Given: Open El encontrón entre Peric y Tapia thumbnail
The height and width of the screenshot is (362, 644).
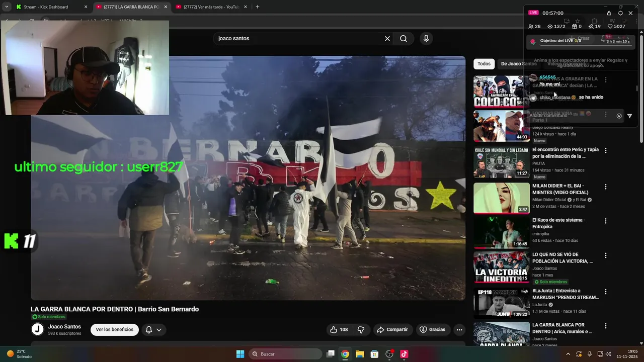Looking at the screenshot, I should (x=502, y=162).
